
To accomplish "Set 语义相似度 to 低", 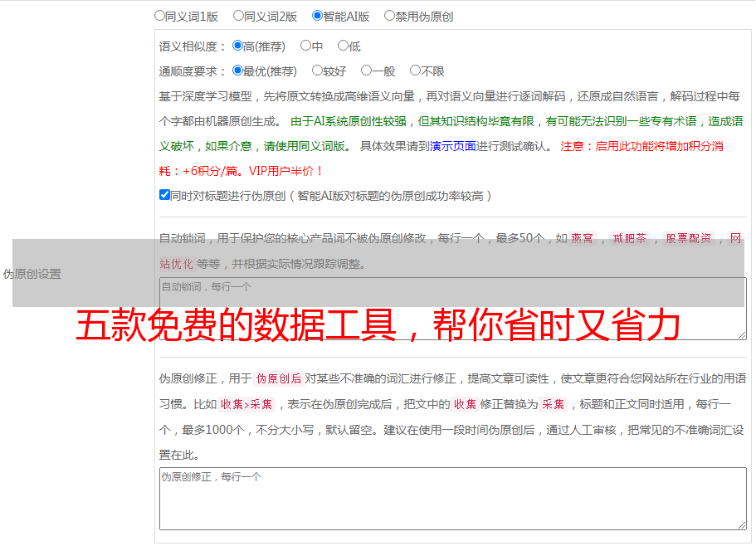I will point(343,46).
